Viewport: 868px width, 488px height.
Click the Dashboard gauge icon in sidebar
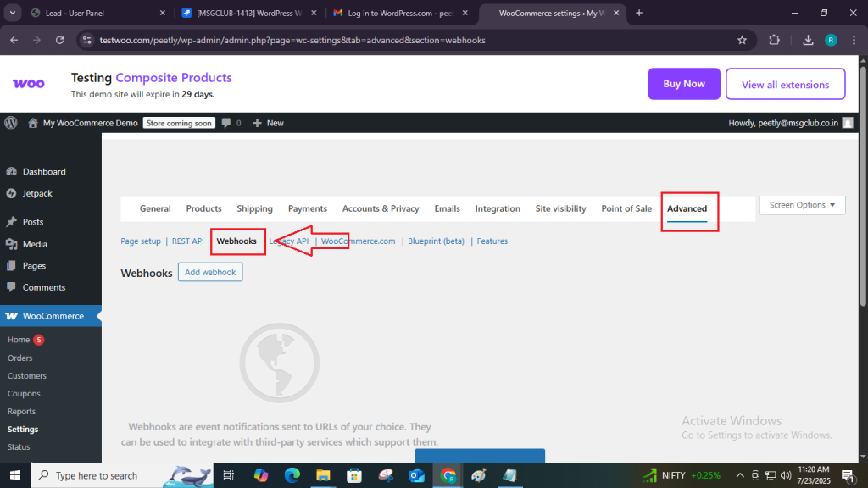click(x=11, y=171)
